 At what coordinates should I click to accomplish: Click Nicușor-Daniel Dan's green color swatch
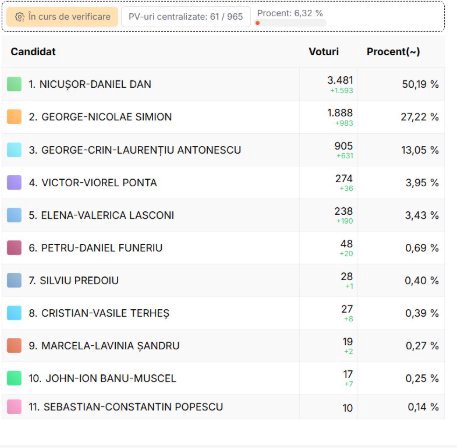click(14, 84)
